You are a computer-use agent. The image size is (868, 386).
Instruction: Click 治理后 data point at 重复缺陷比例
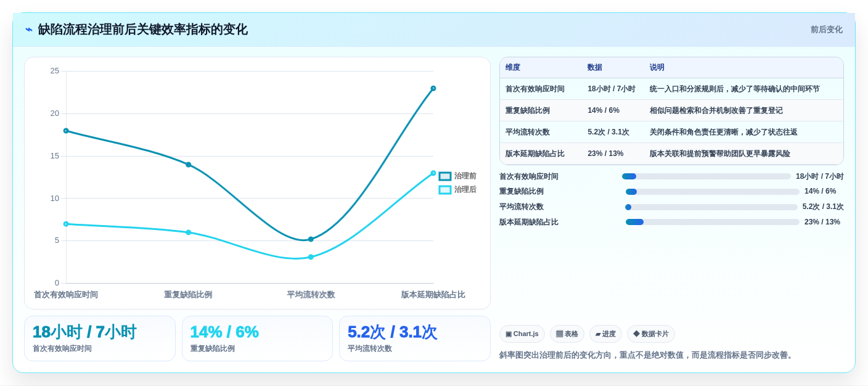189,232
